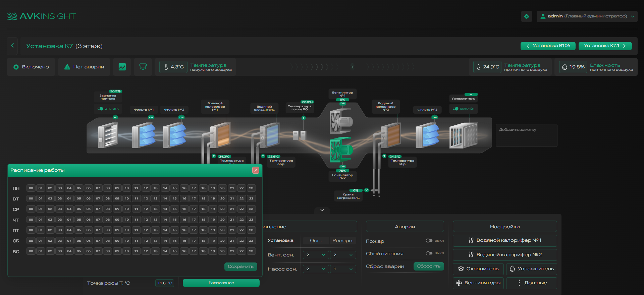The height and width of the screenshot is (295, 644).
Task: Click the M badge above supply damper
Action: [x=115, y=117]
